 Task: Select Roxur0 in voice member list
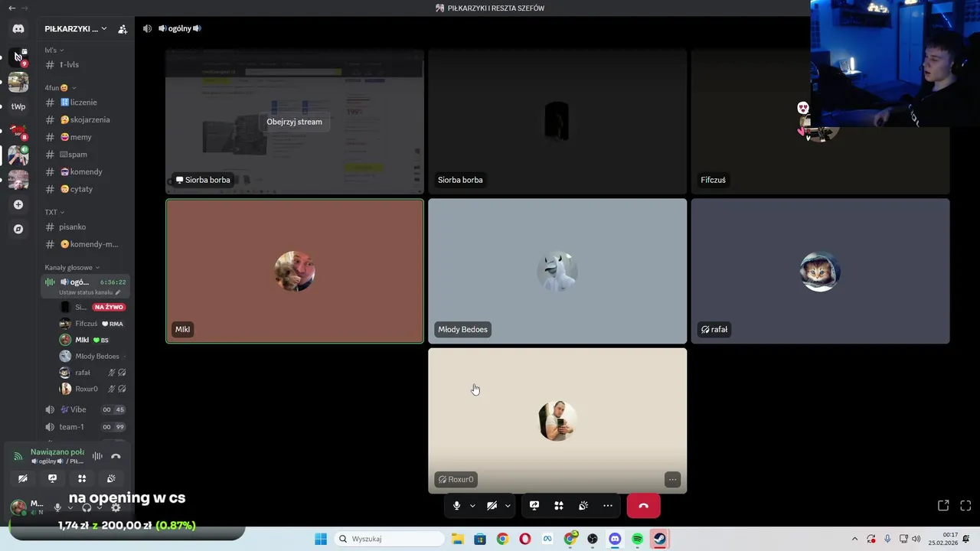(93, 389)
